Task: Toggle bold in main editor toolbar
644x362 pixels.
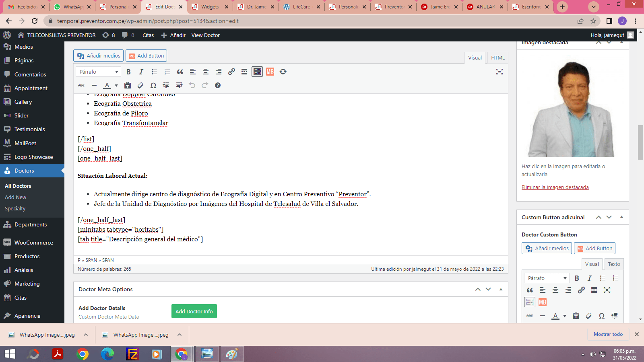Action: point(128,72)
